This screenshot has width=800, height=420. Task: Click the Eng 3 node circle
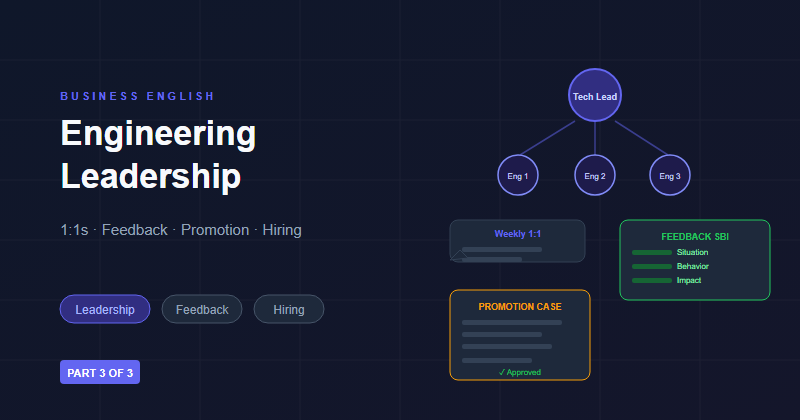click(670, 176)
